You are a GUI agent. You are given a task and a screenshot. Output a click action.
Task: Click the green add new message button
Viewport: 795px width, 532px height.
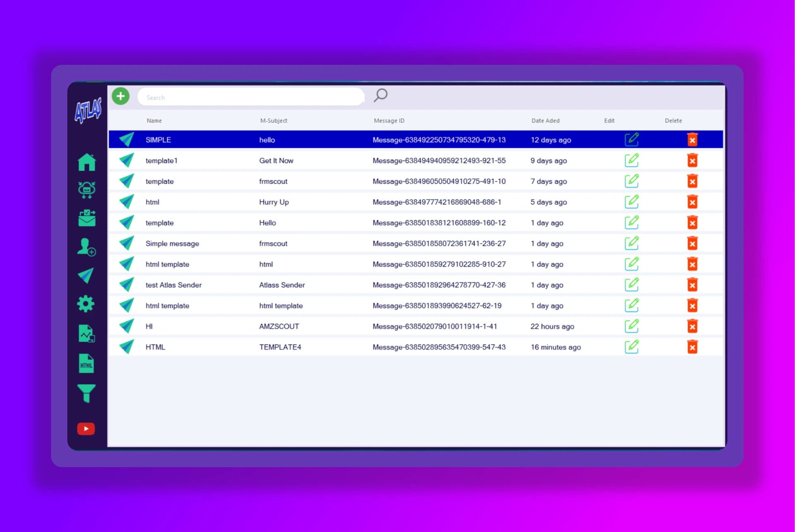coord(120,96)
